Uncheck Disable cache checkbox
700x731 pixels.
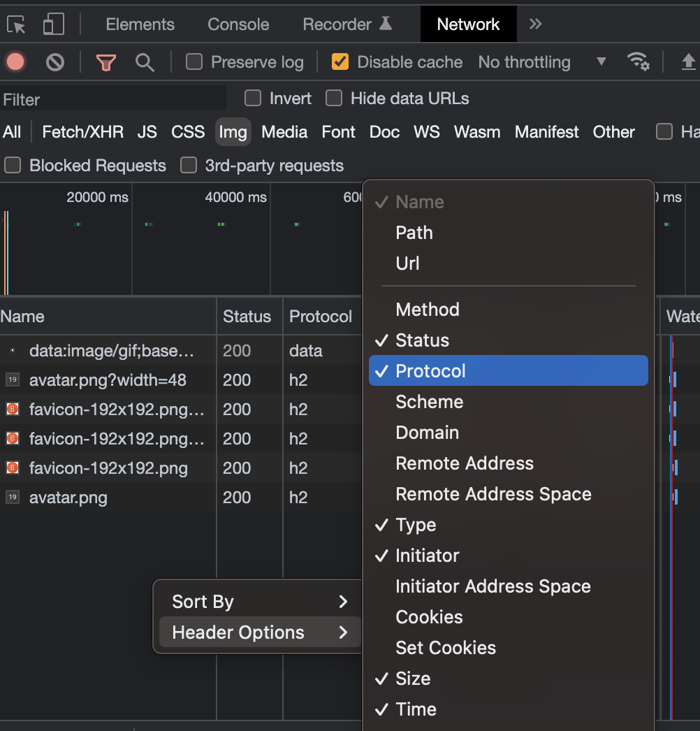340,62
